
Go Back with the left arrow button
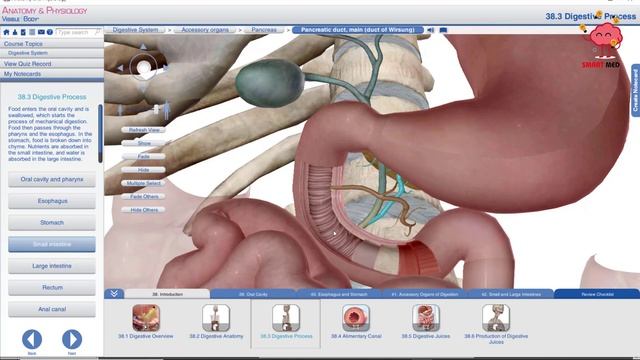pyautogui.click(x=32, y=339)
